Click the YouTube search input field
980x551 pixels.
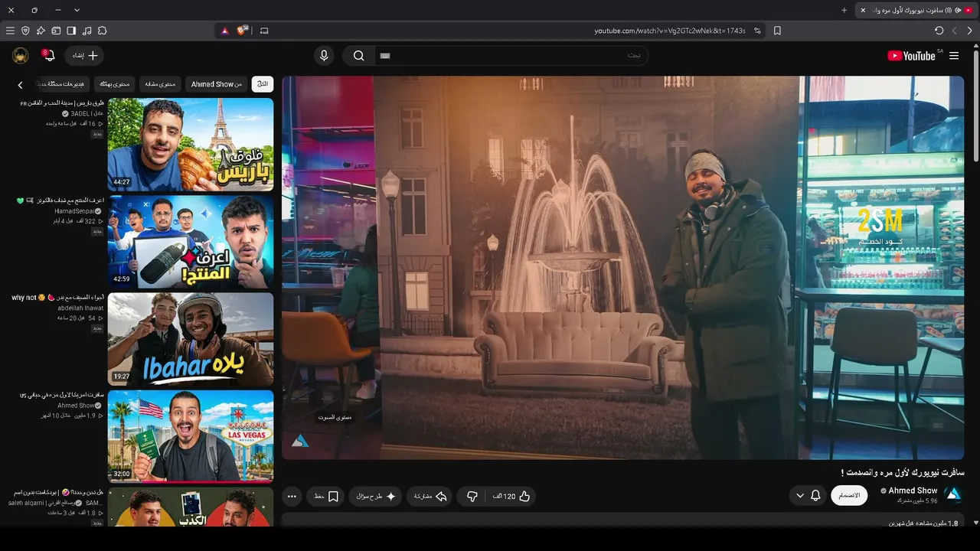tap(511, 56)
